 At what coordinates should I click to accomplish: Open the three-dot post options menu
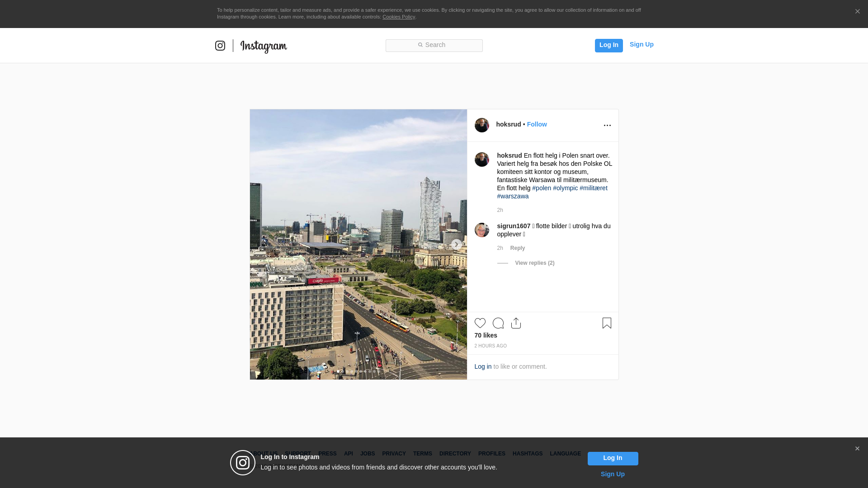(607, 125)
